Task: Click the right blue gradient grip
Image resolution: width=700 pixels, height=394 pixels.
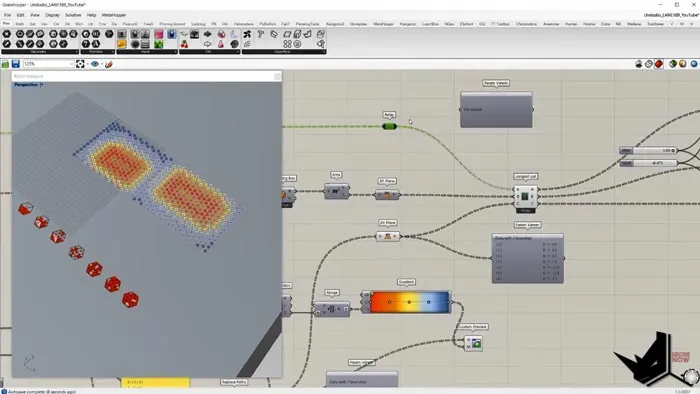Action: pos(429,302)
